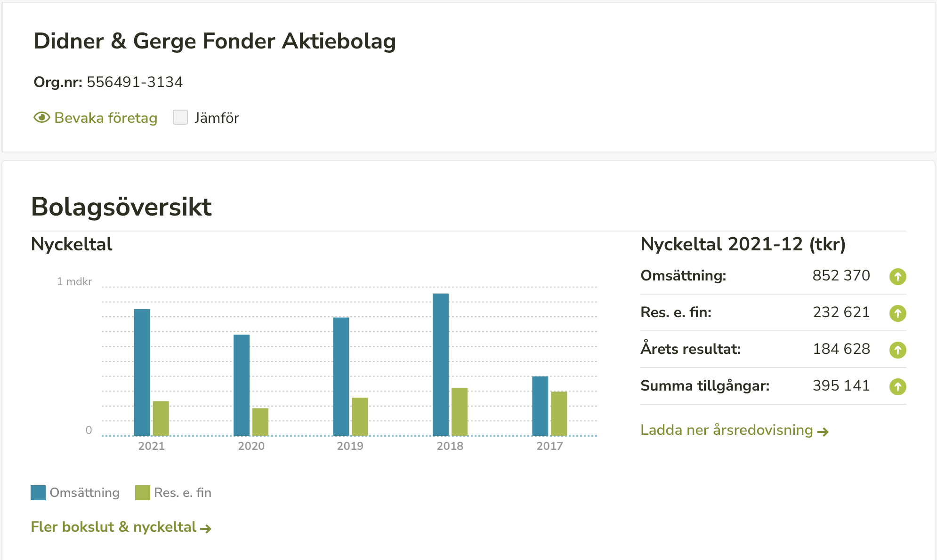Click the blue 2020 Omsättning bar
This screenshot has height=560, width=937.
(242, 385)
